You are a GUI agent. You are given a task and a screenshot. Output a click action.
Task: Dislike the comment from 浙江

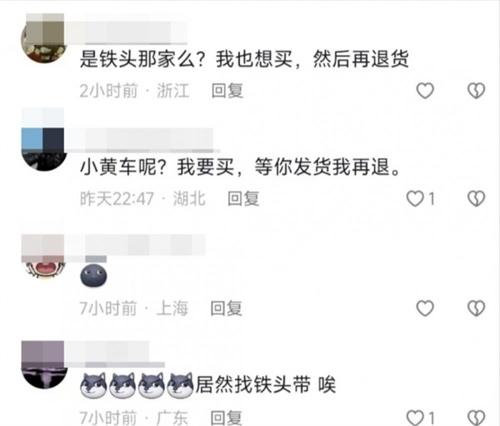point(476,90)
